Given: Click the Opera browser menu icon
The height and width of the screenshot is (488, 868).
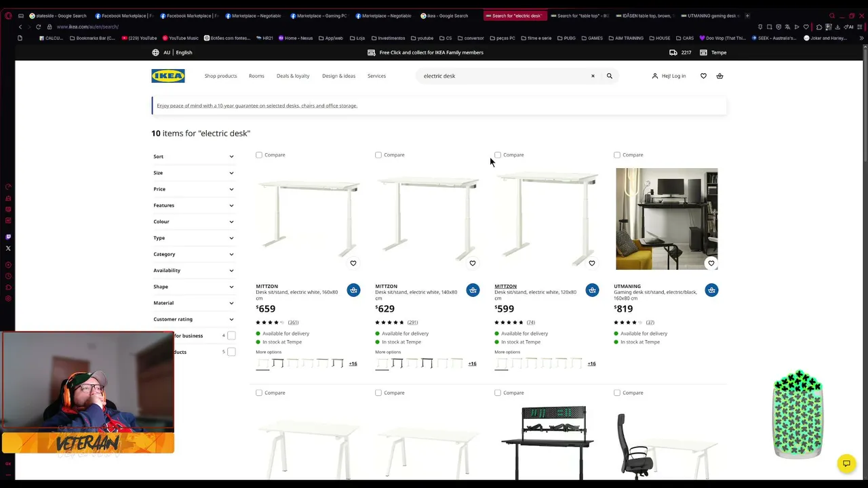Looking at the screenshot, I should pos(8,16).
